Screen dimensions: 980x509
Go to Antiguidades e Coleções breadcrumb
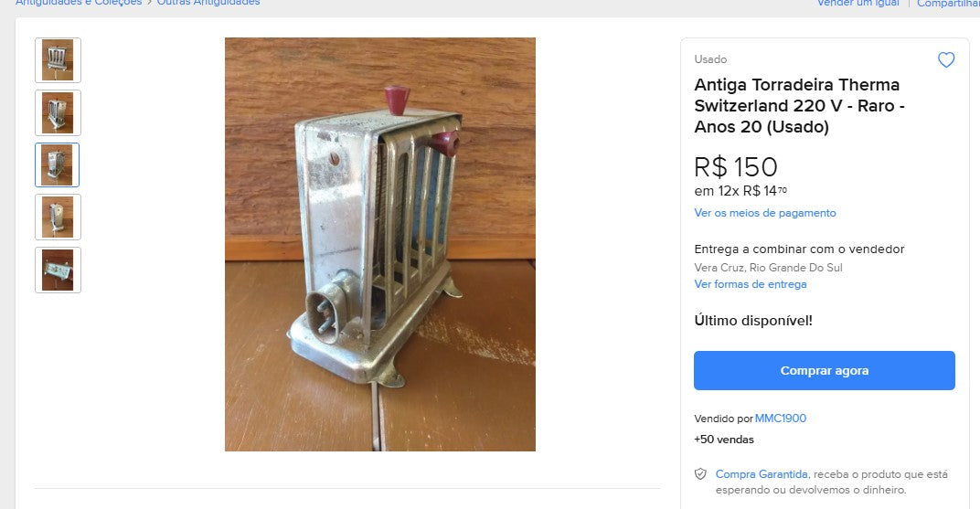click(x=79, y=3)
